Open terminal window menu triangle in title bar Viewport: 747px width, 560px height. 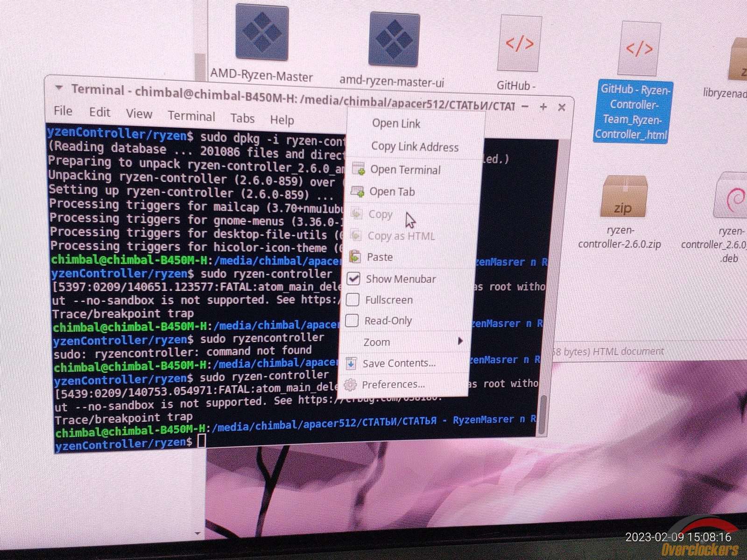coord(59,87)
